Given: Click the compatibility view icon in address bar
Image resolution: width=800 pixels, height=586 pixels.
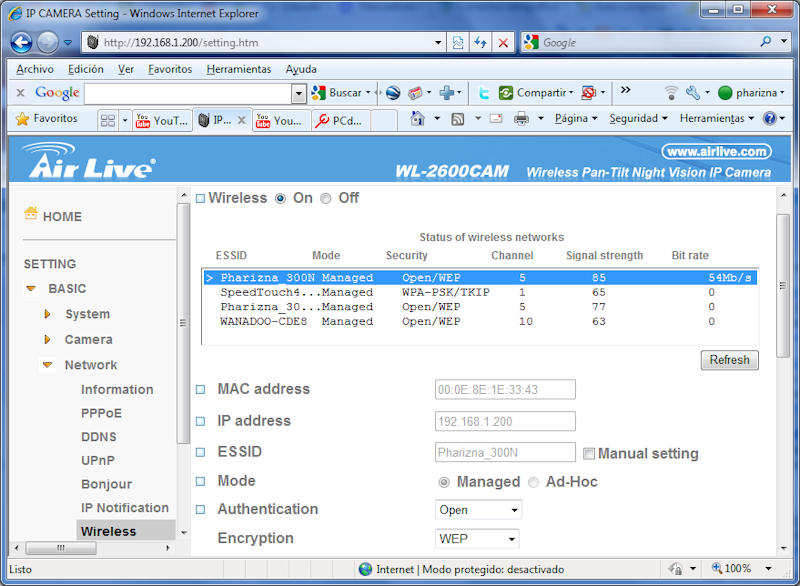Looking at the screenshot, I should point(458,42).
